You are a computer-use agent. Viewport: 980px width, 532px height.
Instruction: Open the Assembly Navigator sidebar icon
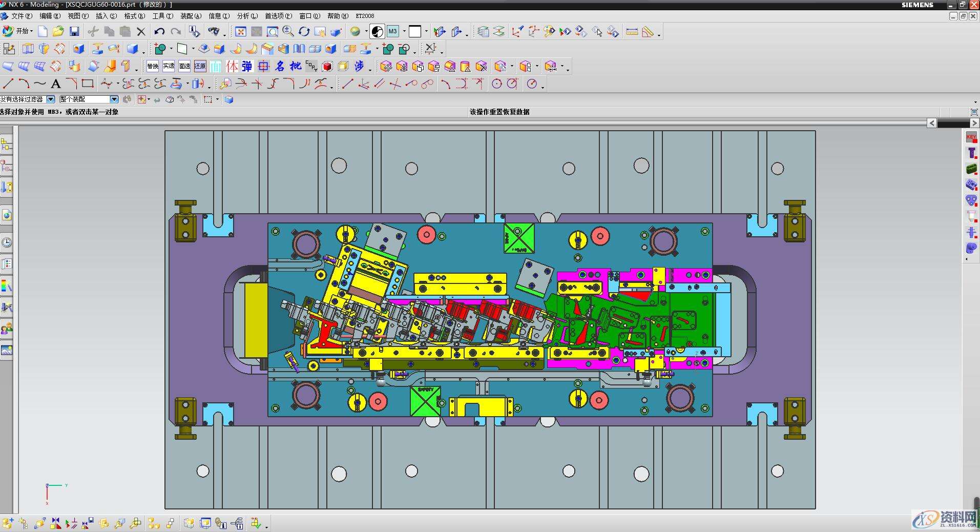point(7,145)
